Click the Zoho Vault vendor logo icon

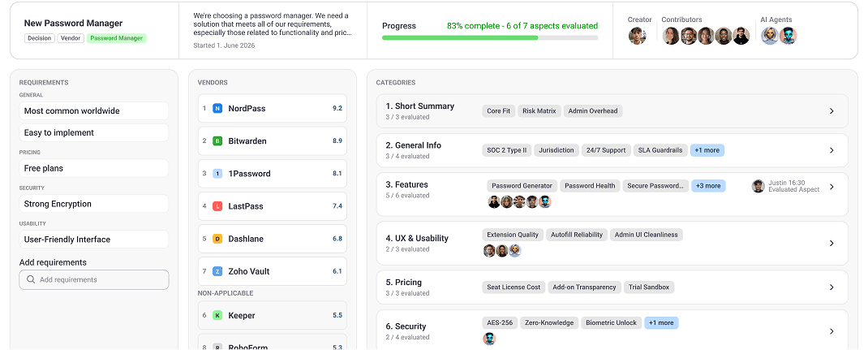[217, 272]
